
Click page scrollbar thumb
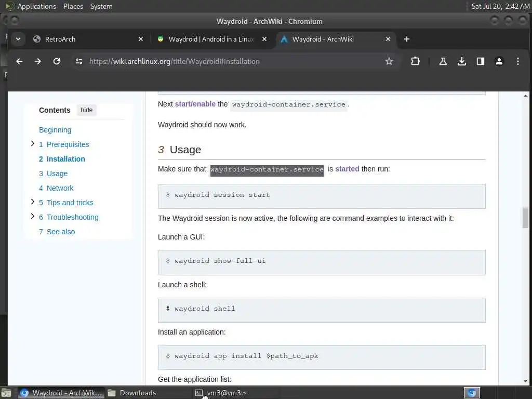pyautogui.click(x=525, y=218)
